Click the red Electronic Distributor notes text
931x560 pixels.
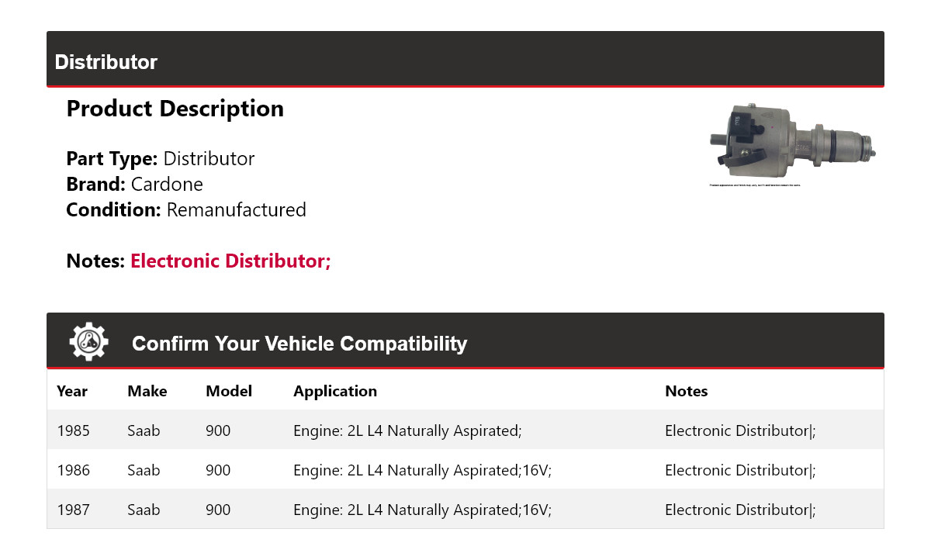230,261
